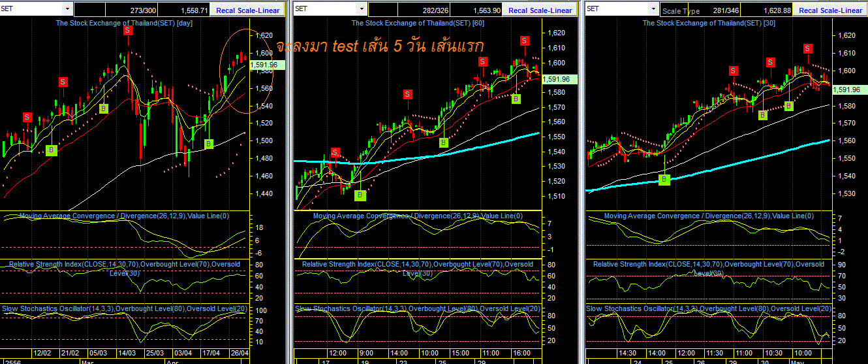Select the MACD indicator label in 60-minute chart
The width and height of the screenshot is (868, 364).
coord(418,216)
